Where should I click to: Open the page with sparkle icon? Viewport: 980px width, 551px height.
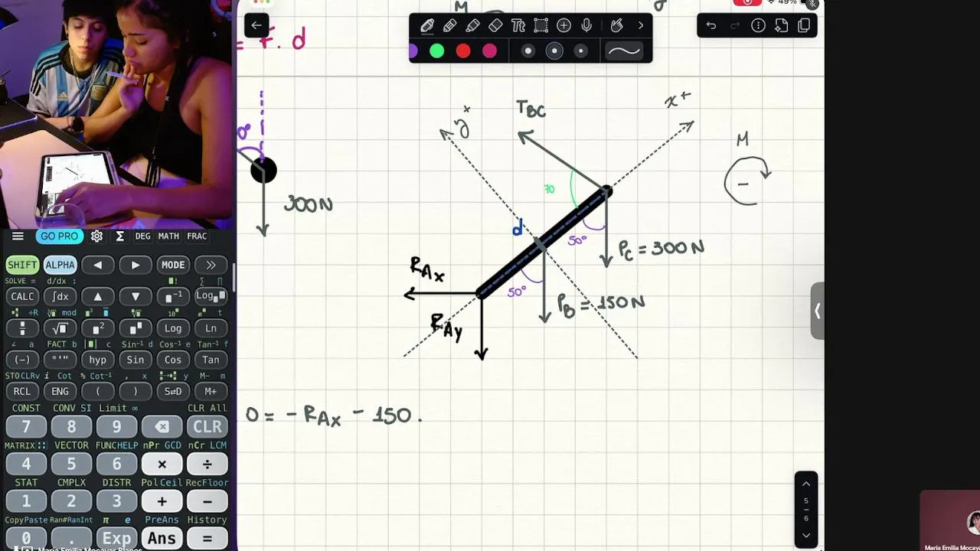[781, 26]
